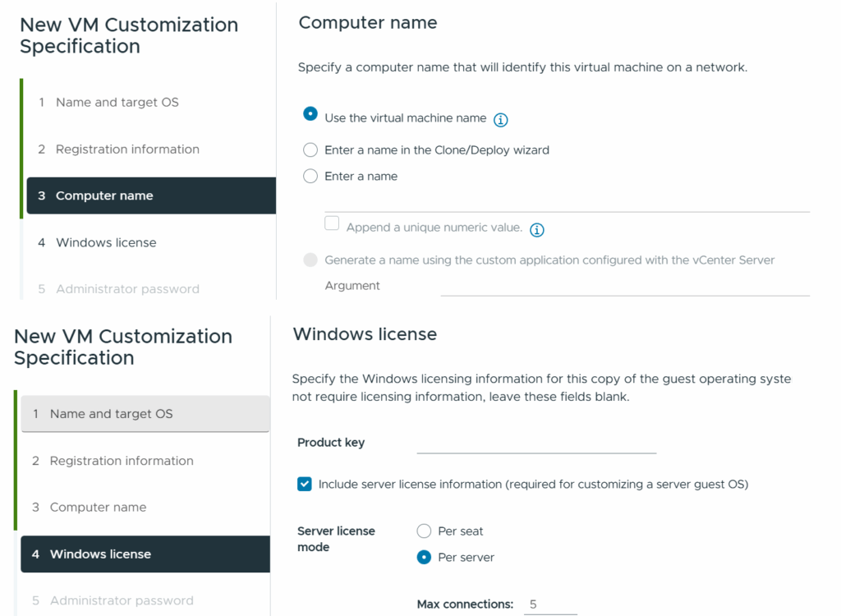Click the Argument label
The image size is (841, 616).
[352, 286]
